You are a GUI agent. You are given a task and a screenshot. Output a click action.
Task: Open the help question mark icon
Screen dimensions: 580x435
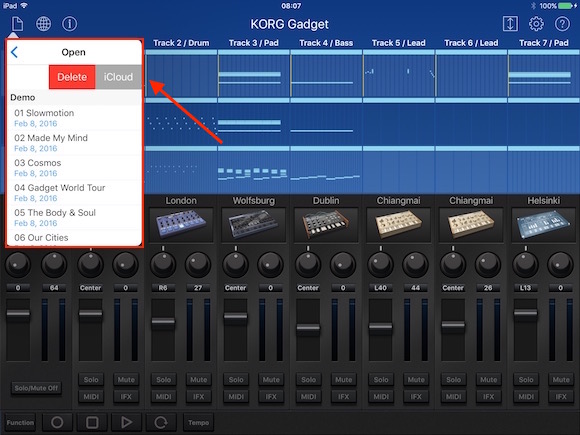pyautogui.click(x=562, y=24)
